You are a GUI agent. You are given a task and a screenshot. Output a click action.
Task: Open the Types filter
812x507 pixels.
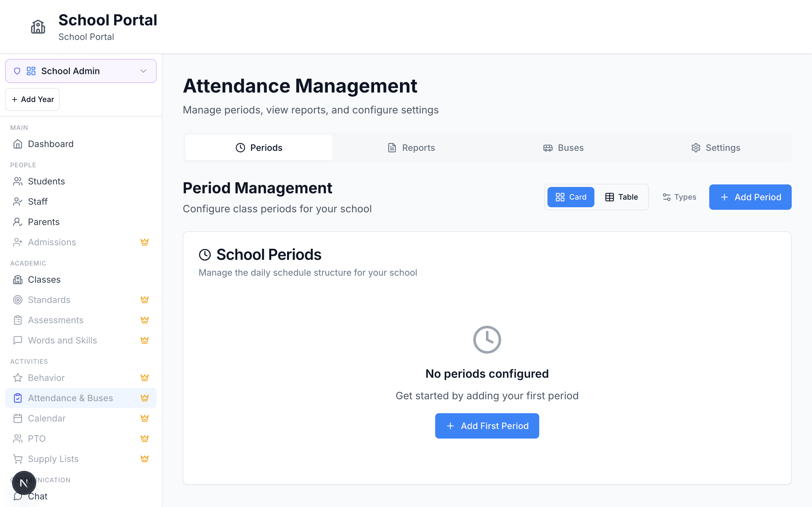pyautogui.click(x=679, y=197)
